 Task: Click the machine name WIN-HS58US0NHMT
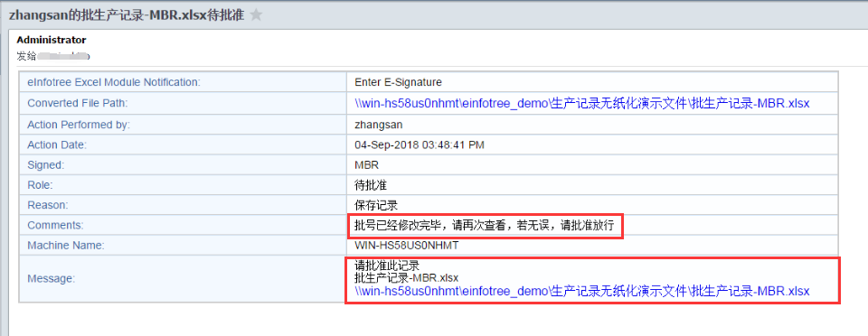[406, 245]
